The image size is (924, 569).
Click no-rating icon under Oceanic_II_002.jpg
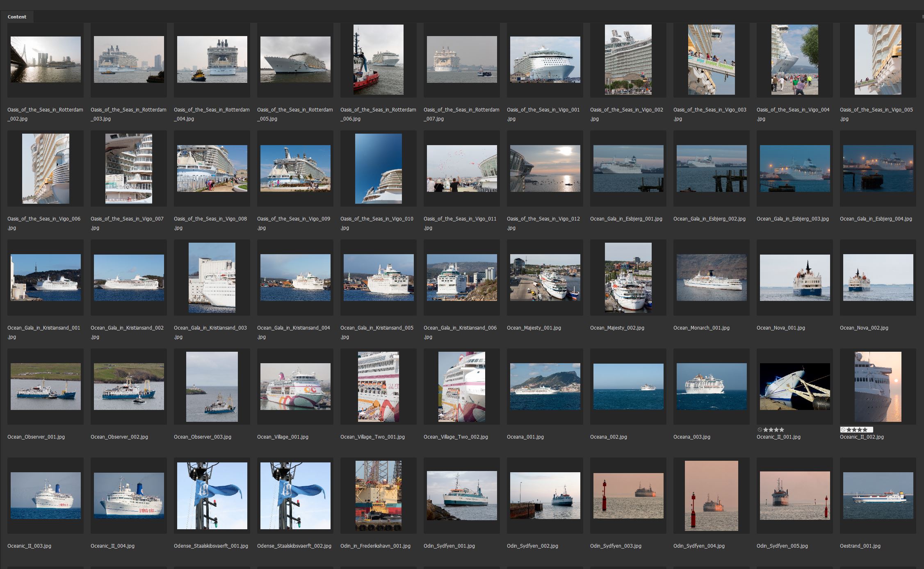[843, 430]
